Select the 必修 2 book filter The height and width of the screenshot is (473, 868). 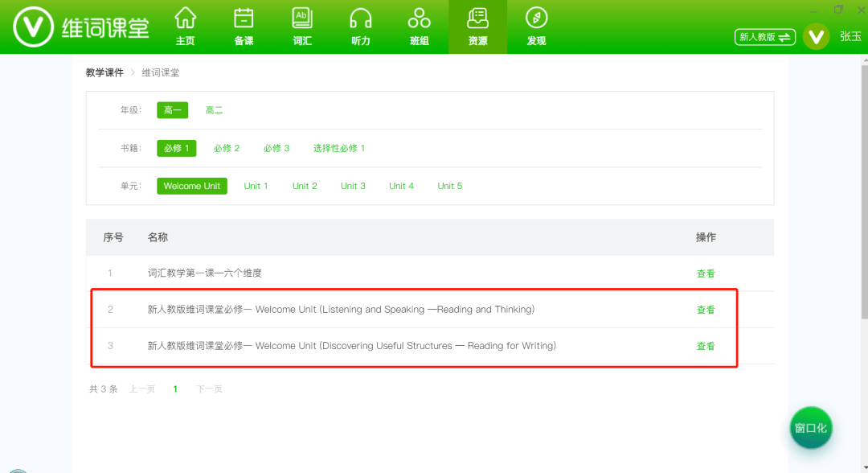[227, 148]
